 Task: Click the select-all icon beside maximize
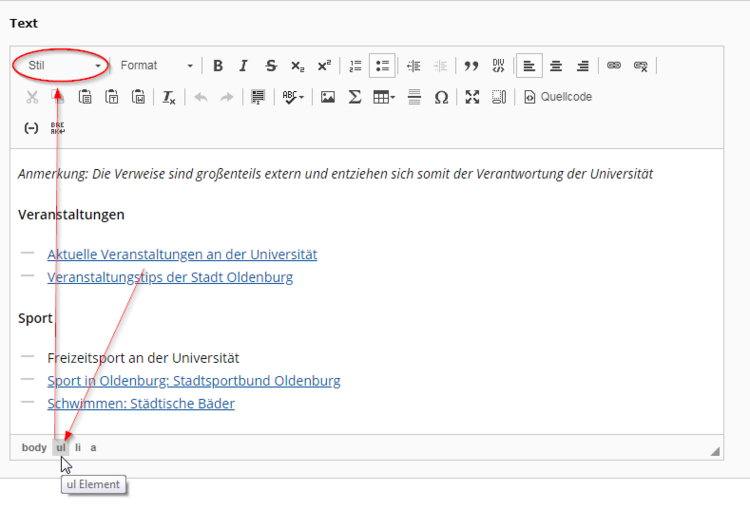click(499, 97)
